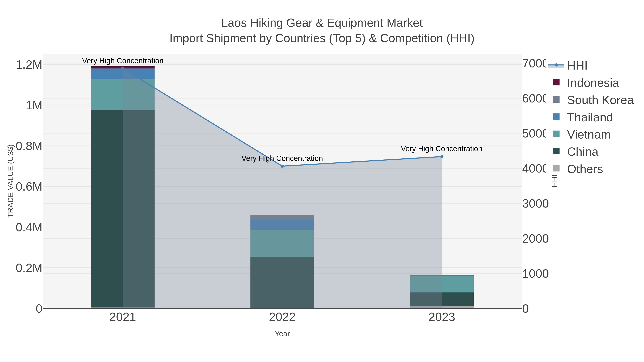Click the 0.8M left axis tick label
This screenshot has height=362, width=644.
tap(29, 146)
